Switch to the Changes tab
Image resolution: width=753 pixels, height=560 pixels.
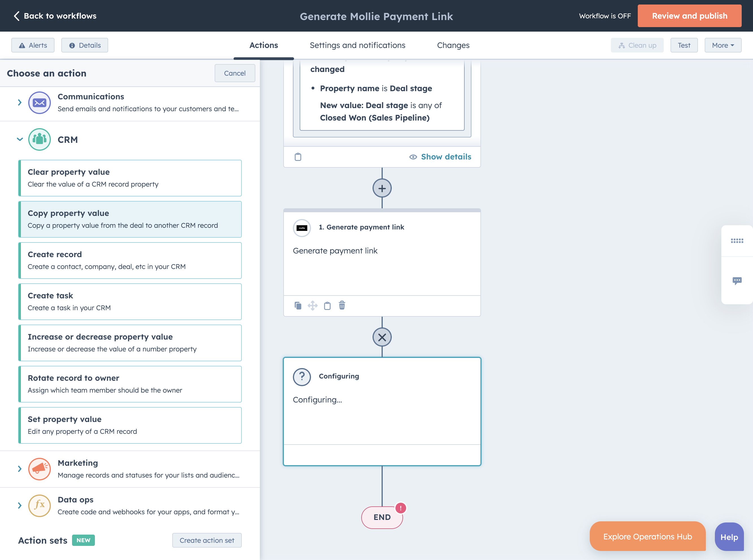tap(453, 45)
